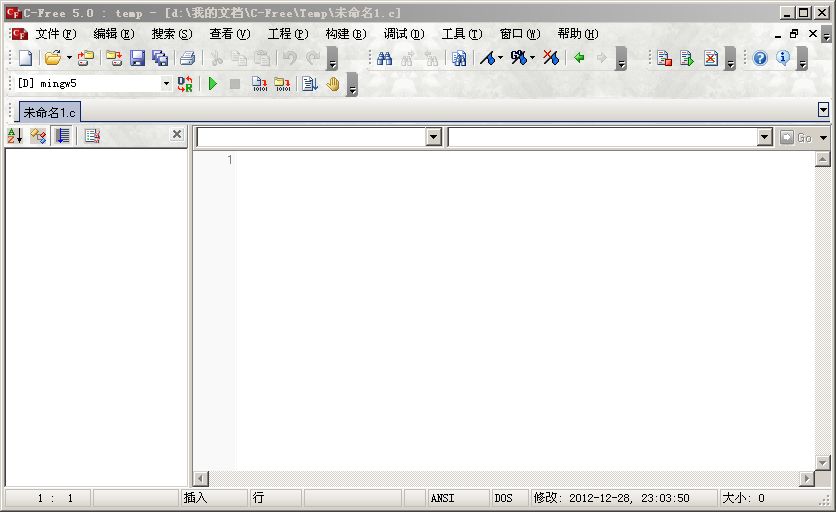Click the editor vertical scrollbar down arrow
Image resolution: width=836 pixels, height=512 pixels.
click(x=823, y=463)
